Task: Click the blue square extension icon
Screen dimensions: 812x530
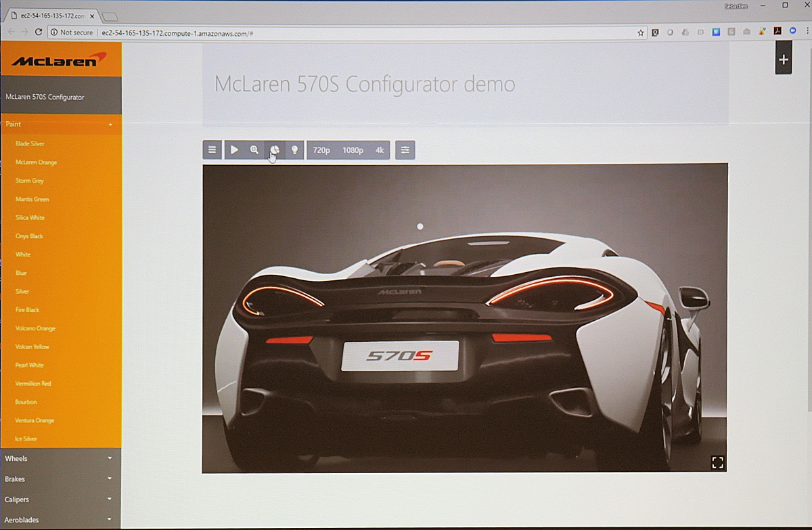Action: tap(716, 32)
